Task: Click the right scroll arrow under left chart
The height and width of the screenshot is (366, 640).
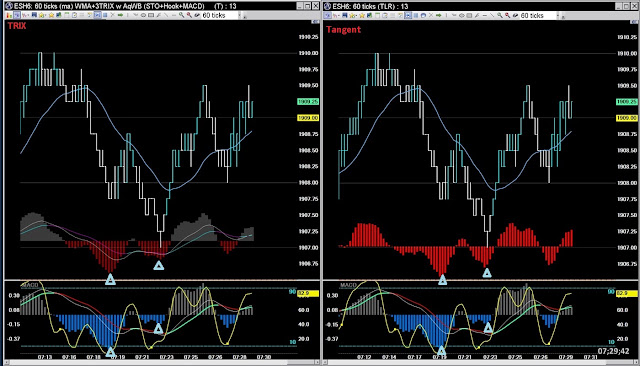Action: coord(317,362)
